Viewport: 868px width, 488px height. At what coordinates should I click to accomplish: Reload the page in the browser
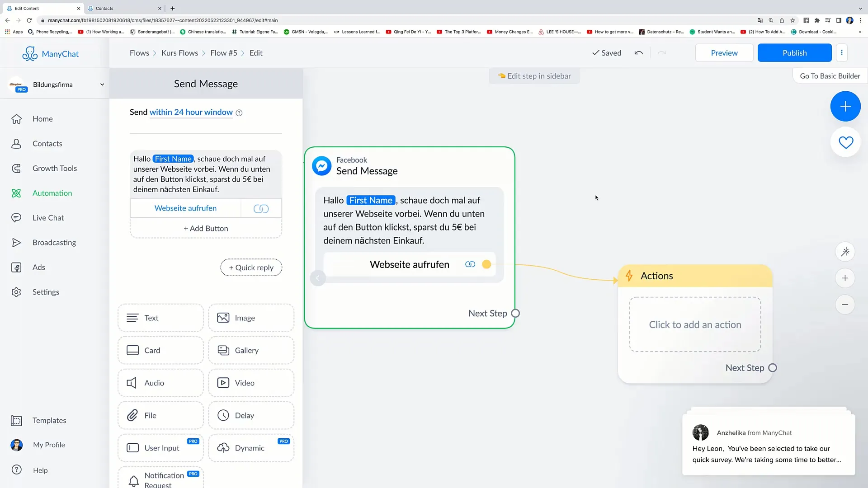coord(29,20)
